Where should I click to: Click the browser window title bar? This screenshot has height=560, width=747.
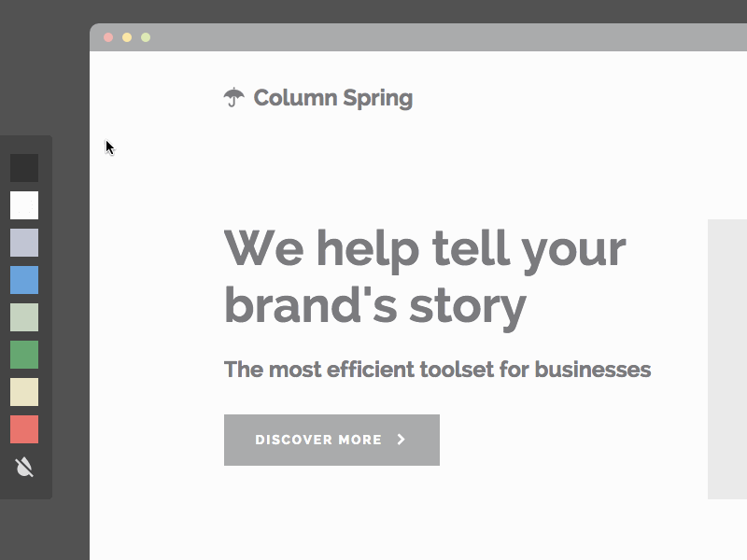pyautogui.click(x=420, y=37)
